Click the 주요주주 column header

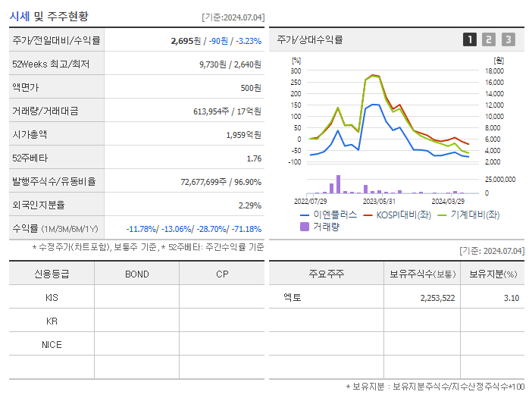pyautogui.click(x=327, y=274)
